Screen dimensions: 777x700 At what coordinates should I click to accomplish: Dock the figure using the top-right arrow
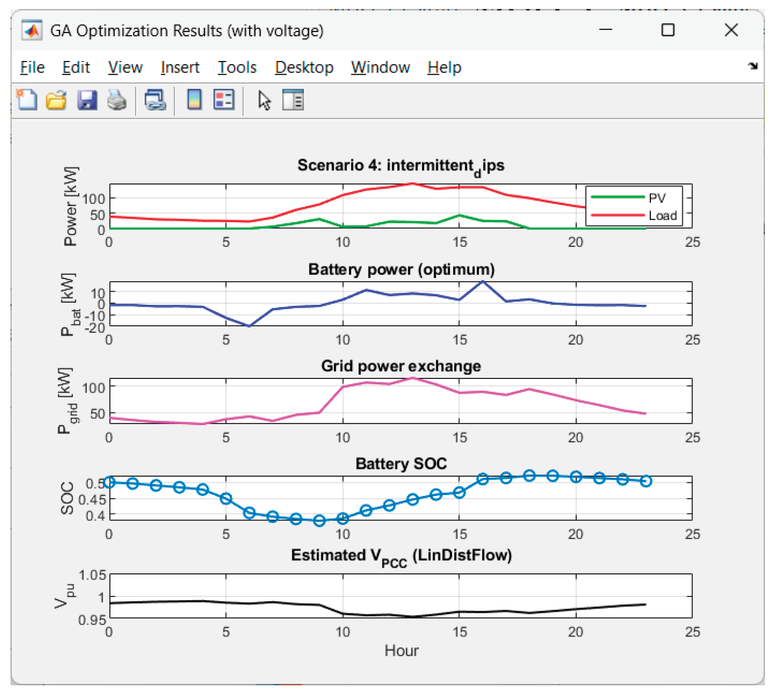click(753, 66)
